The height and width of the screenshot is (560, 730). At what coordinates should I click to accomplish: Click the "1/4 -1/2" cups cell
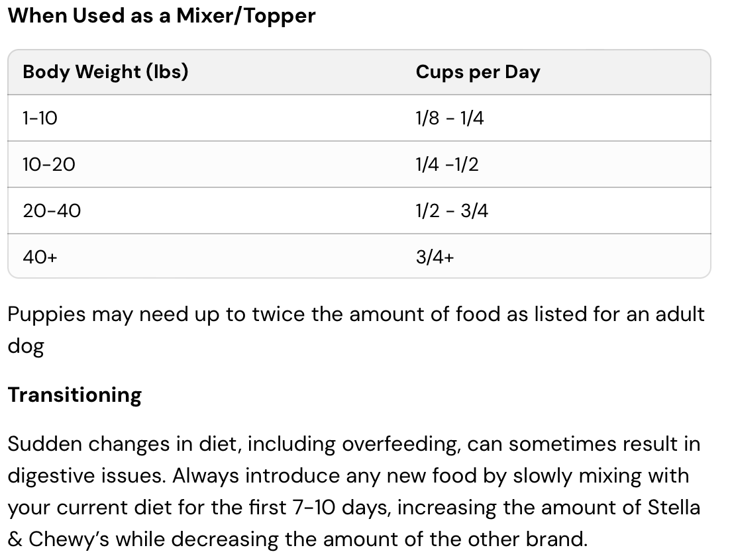tap(447, 164)
